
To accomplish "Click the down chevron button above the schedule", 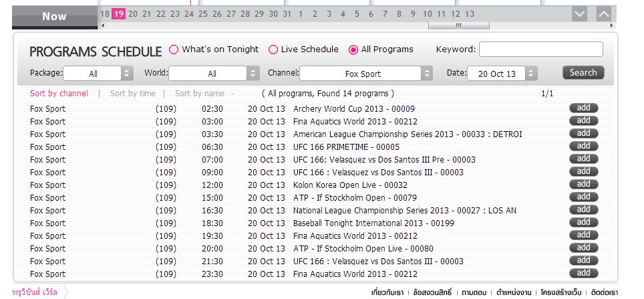I will pyautogui.click(x=579, y=14).
